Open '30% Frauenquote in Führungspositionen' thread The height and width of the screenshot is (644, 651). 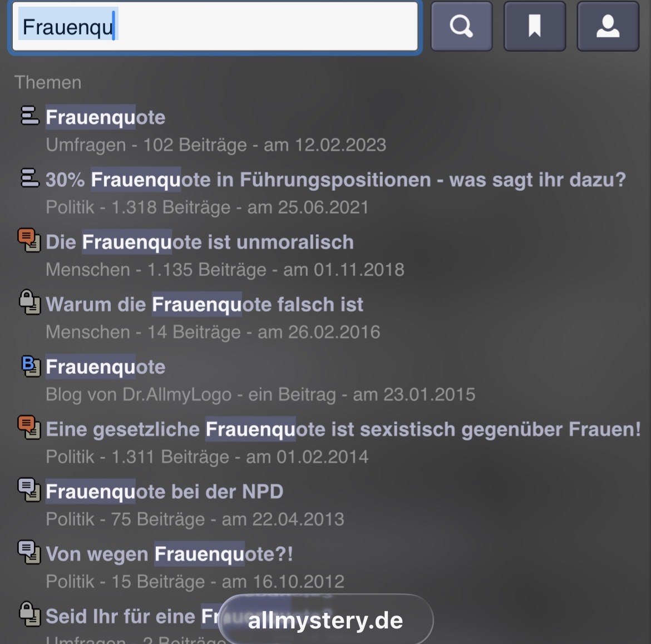click(x=336, y=180)
